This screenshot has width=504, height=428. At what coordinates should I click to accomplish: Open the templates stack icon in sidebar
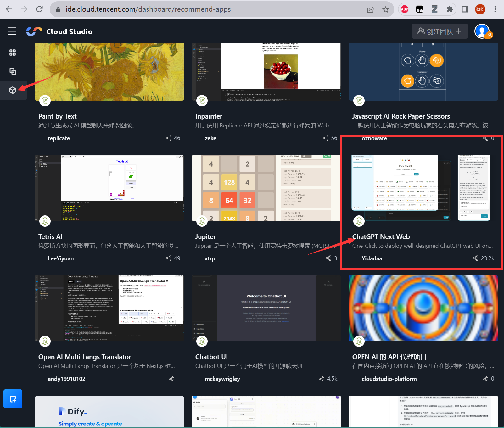coord(13,71)
